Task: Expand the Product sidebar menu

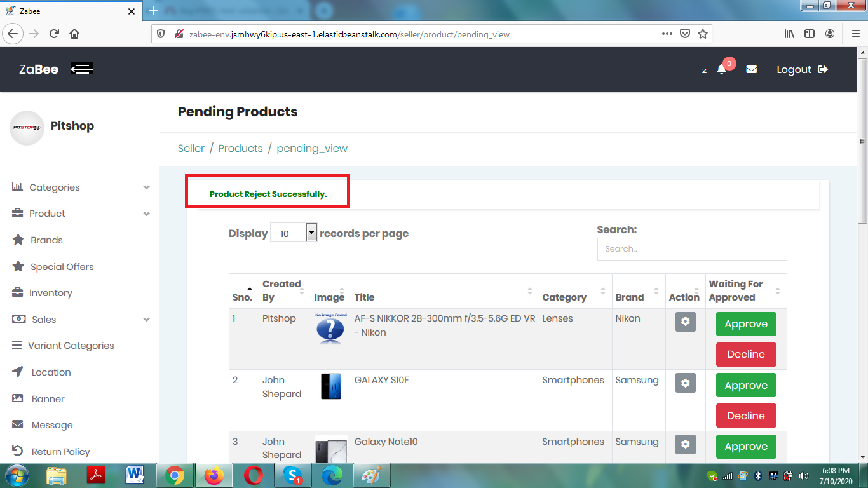Action: pos(81,213)
